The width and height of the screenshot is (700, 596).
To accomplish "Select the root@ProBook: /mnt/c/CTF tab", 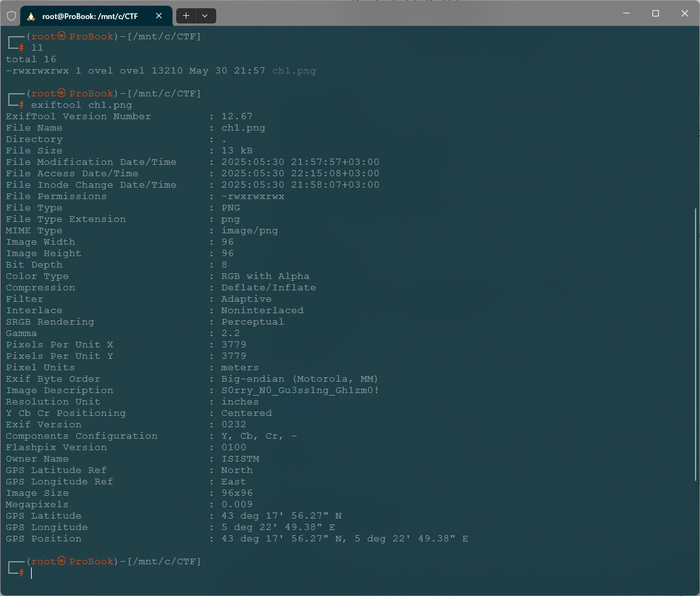I will (x=96, y=16).
